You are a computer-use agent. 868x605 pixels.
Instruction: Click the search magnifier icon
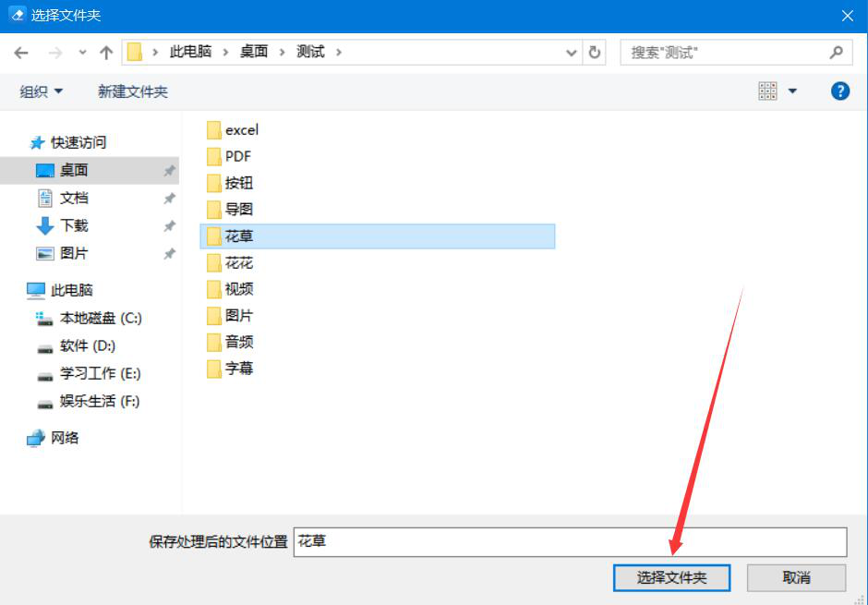[836, 52]
